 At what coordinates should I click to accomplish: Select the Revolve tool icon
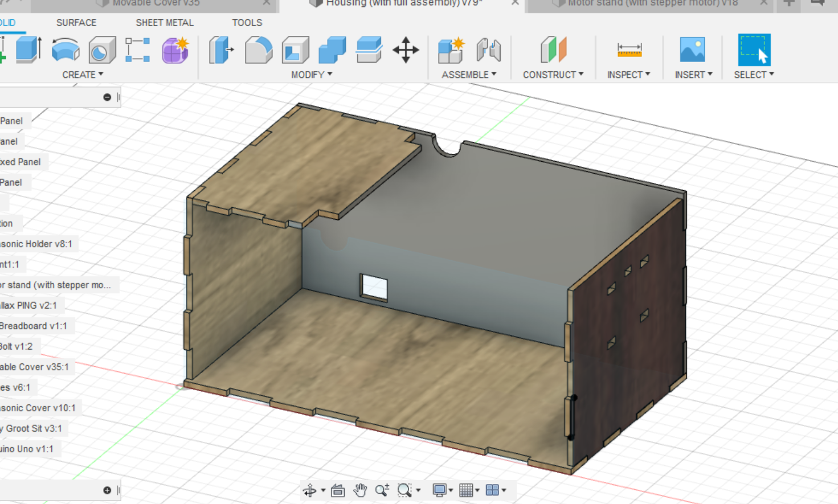(66, 50)
